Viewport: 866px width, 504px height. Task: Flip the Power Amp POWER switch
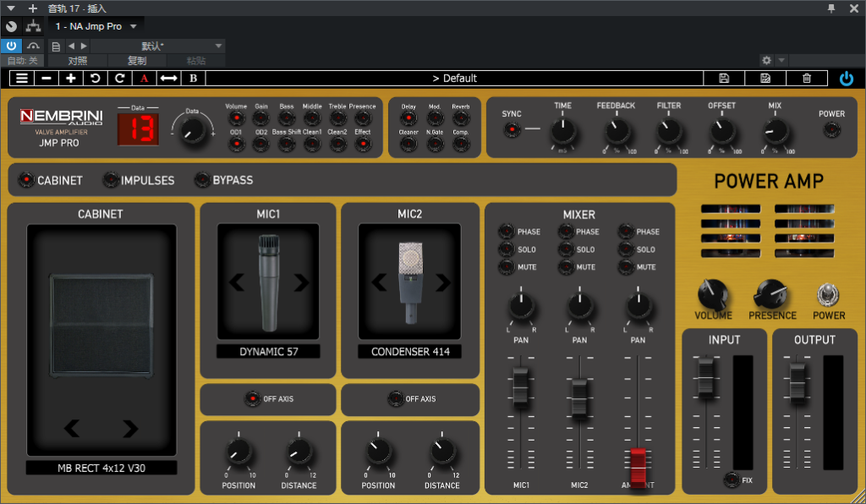click(x=828, y=295)
